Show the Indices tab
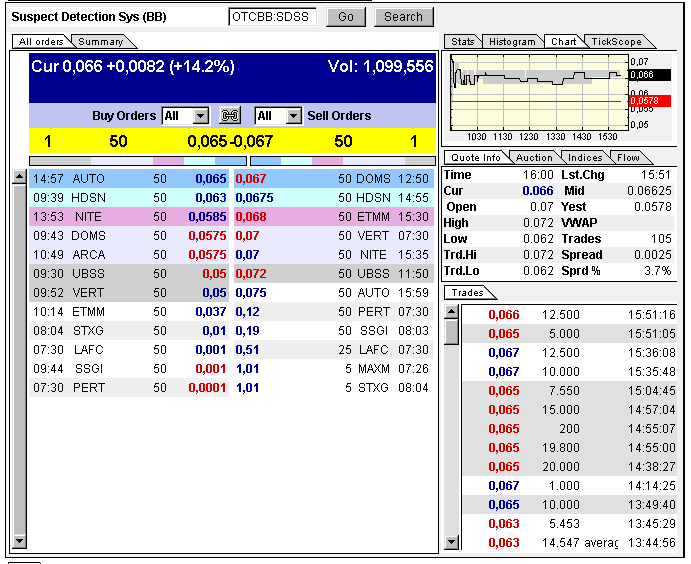The image size is (691, 564). (585, 158)
